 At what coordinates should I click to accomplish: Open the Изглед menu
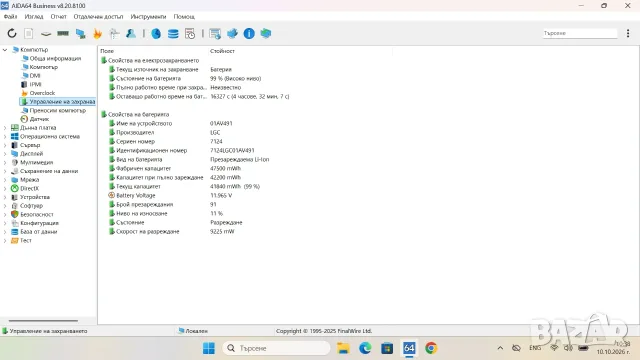[x=34, y=17]
